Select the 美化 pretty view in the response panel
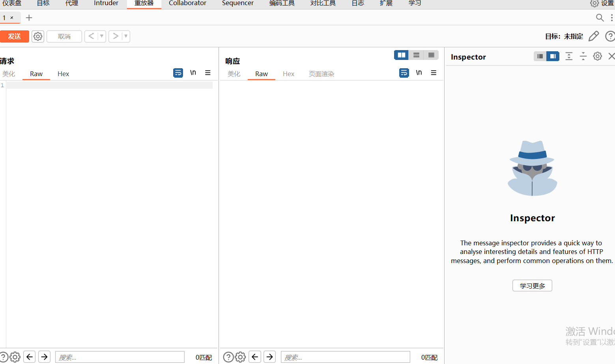Screen dimensions: 615x364 pos(234,74)
